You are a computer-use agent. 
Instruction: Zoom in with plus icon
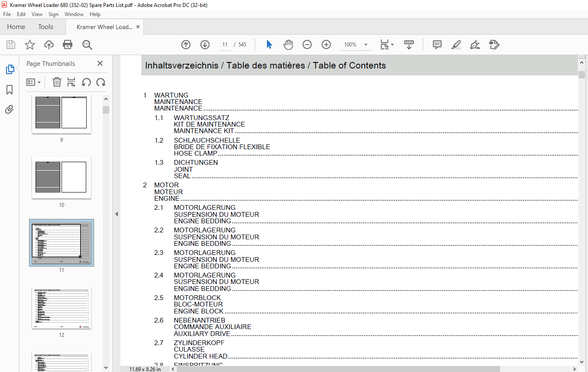click(326, 45)
